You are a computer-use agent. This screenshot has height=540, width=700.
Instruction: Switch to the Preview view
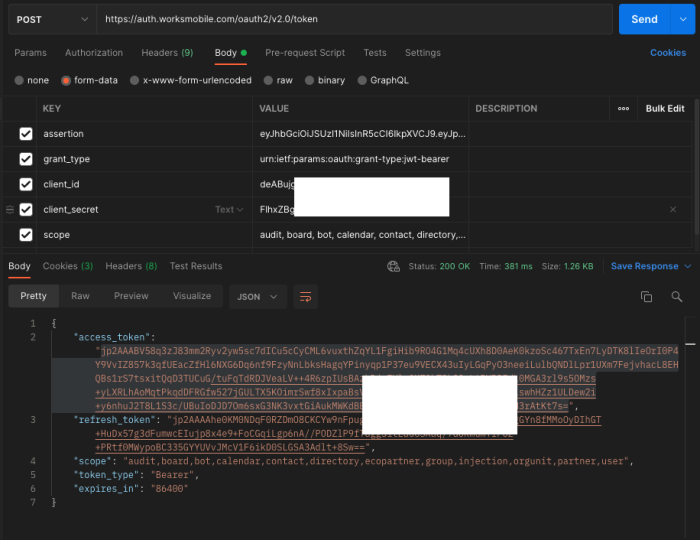coord(131,296)
